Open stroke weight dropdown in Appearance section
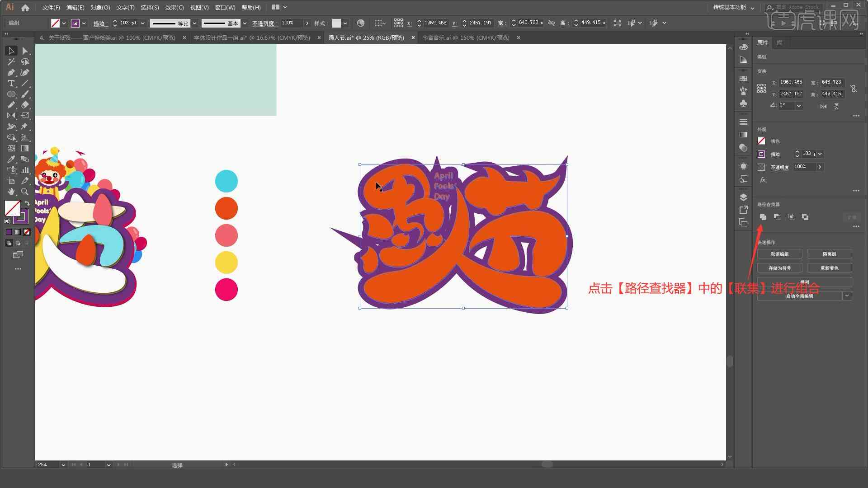Screen dimensions: 868x488 [820, 154]
